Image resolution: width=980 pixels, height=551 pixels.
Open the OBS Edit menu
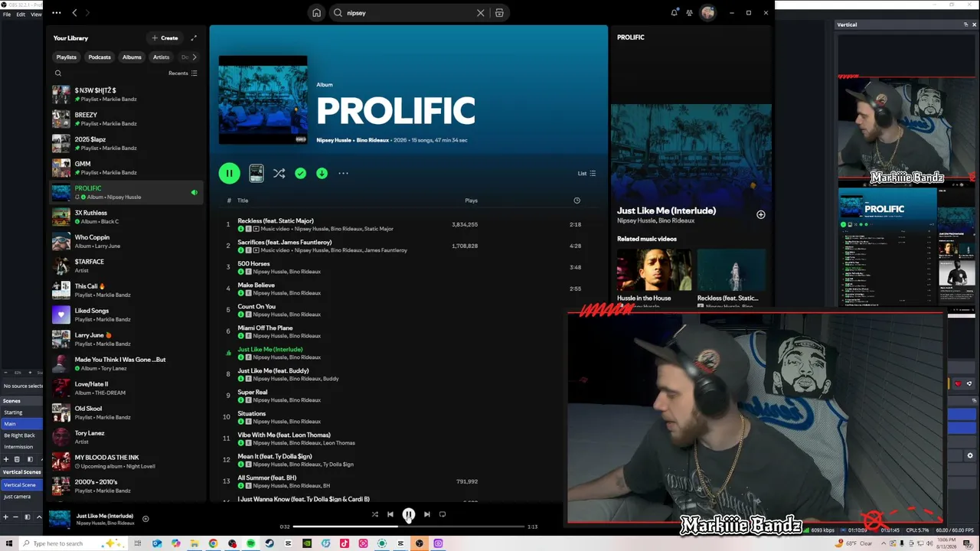pos(21,15)
